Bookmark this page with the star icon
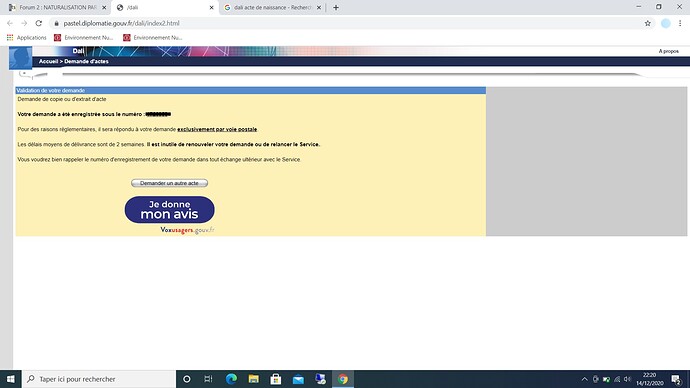The width and height of the screenshot is (690, 388). pyautogui.click(x=648, y=23)
